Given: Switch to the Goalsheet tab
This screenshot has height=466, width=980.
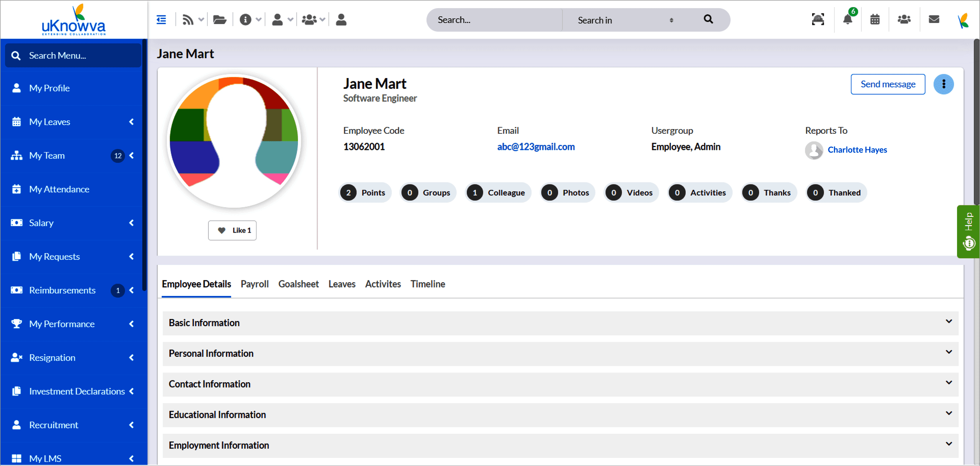Looking at the screenshot, I should tap(298, 284).
